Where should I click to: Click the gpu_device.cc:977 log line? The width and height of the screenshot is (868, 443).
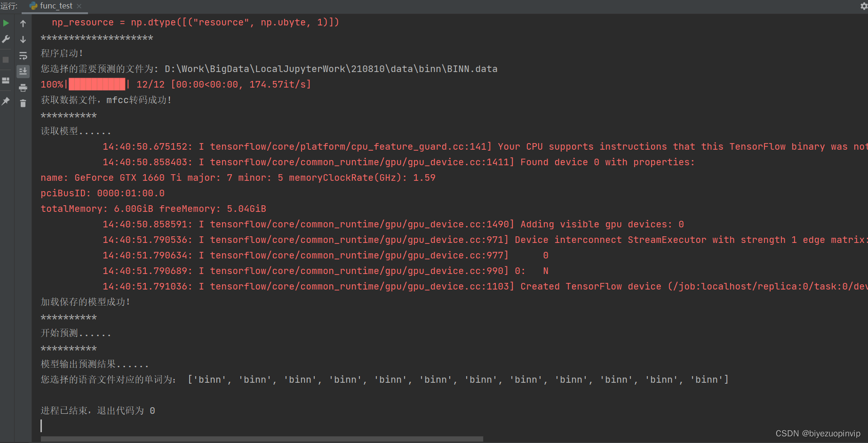[x=326, y=256]
